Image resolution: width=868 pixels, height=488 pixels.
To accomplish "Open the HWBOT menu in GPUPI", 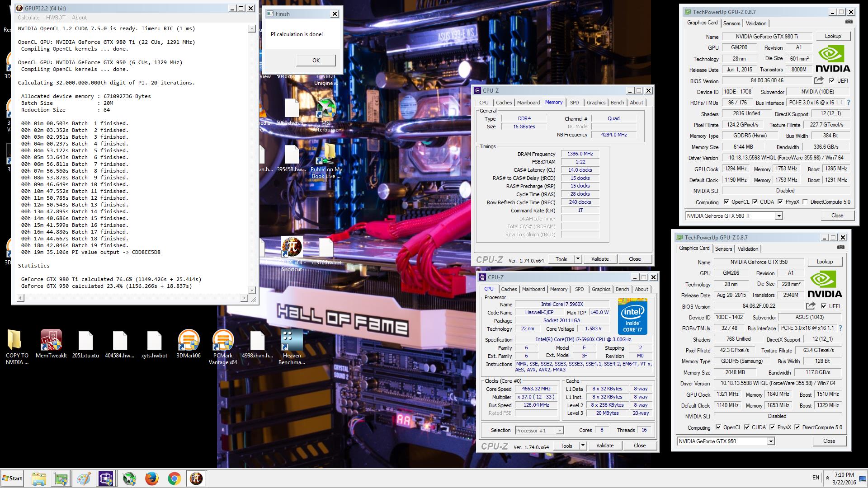I will [56, 18].
